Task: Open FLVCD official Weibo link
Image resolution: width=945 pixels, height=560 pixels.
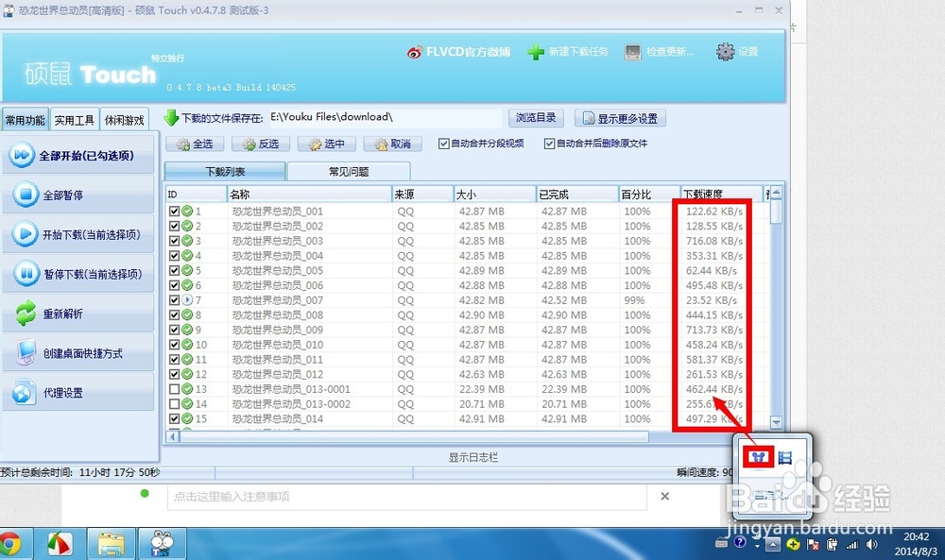Action: pyautogui.click(x=459, y=52)
